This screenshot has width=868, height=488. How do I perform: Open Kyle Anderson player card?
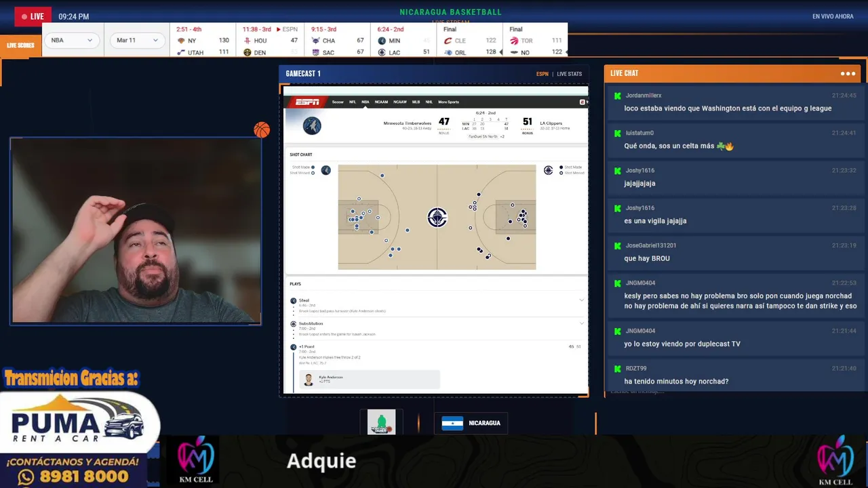tap(370, 380)
